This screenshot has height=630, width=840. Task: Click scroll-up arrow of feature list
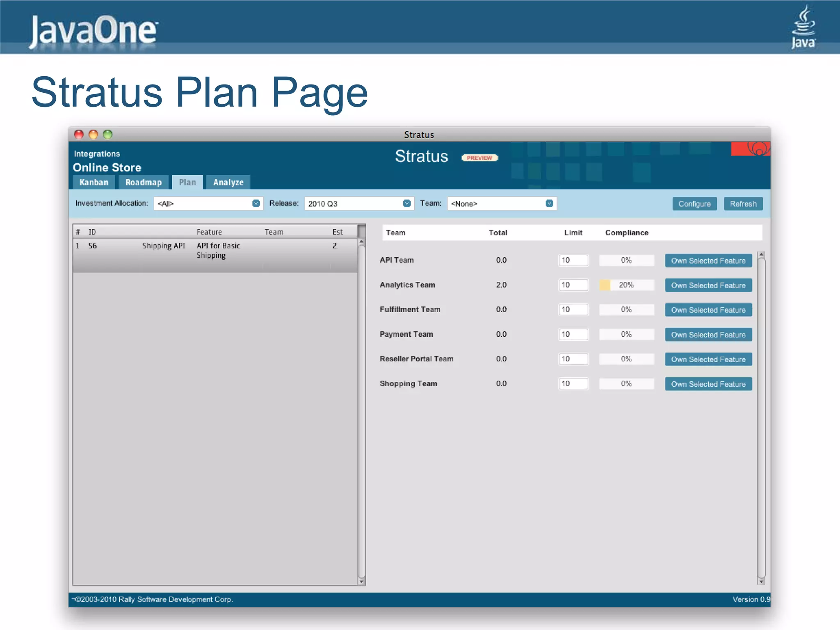click(x=361, y=242)
